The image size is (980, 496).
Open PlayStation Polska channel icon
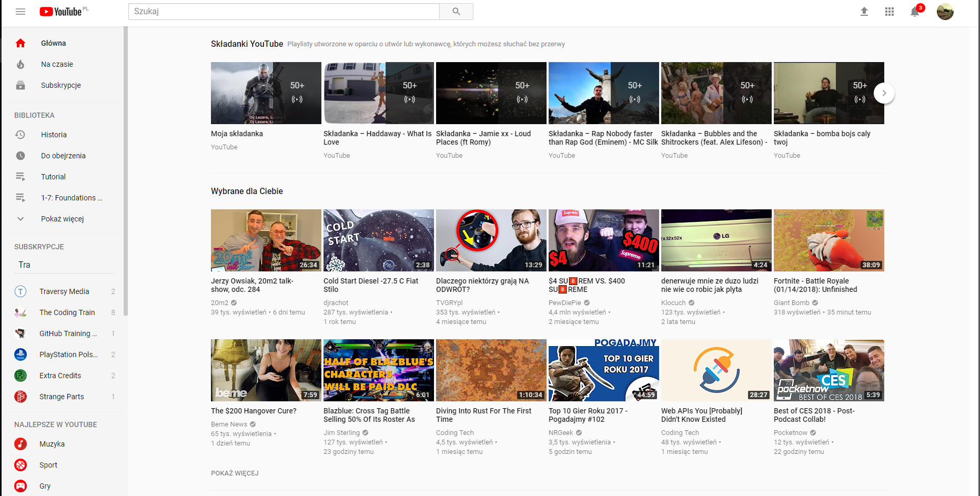[x=21, y=355]
